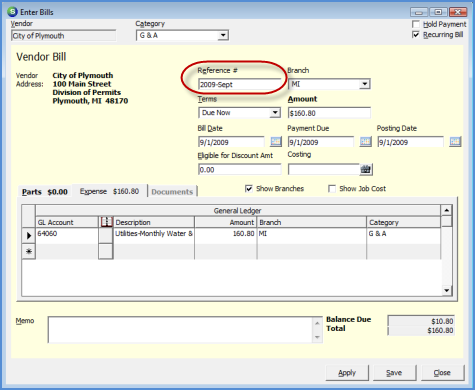This screenshot has height=390, width=475.
Task: Open the Category dropdown showing G & A
Action: click(x=223, y=35)
